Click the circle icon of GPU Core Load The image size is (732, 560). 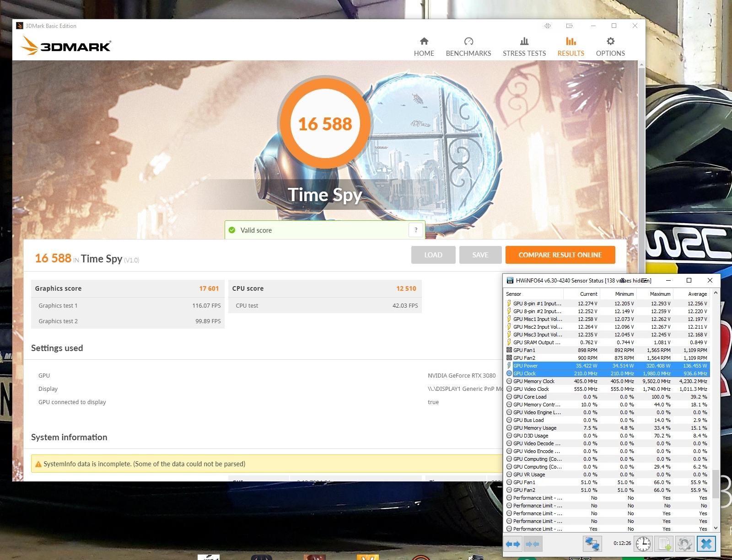(x=509, y=397)
